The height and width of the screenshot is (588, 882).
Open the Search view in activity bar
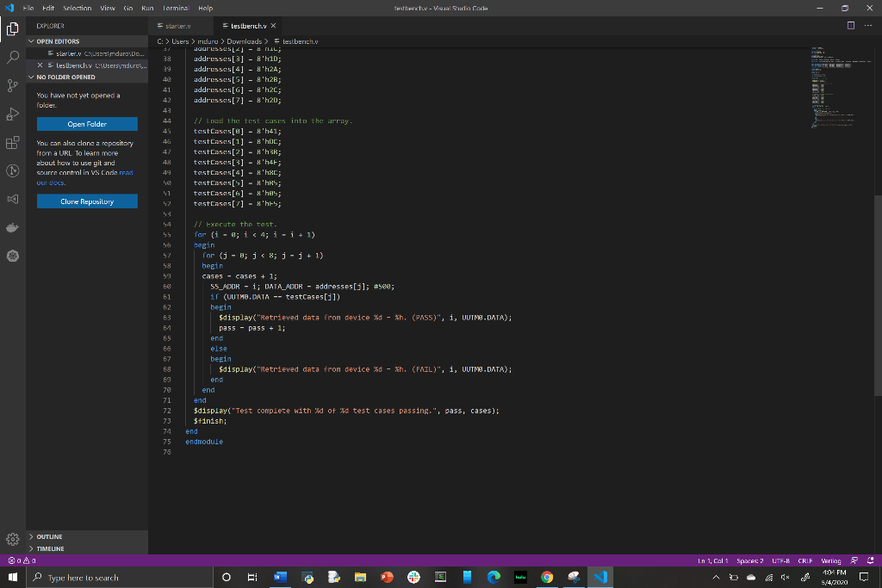pos(12,57)
